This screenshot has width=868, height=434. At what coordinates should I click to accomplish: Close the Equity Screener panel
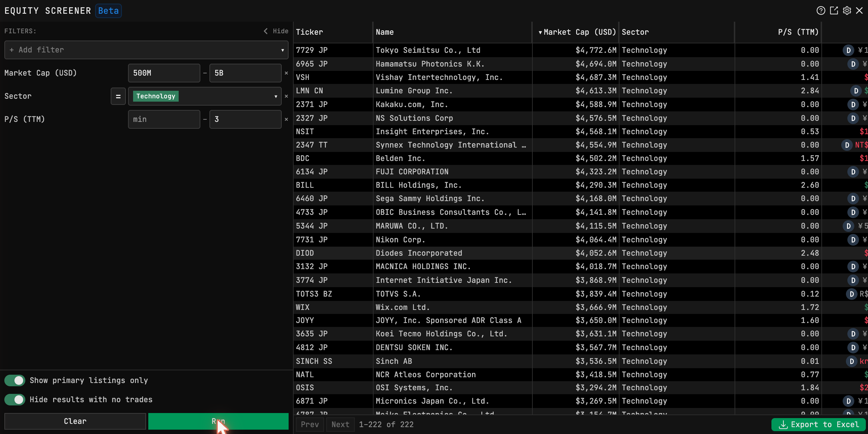[x=859, y=10]
